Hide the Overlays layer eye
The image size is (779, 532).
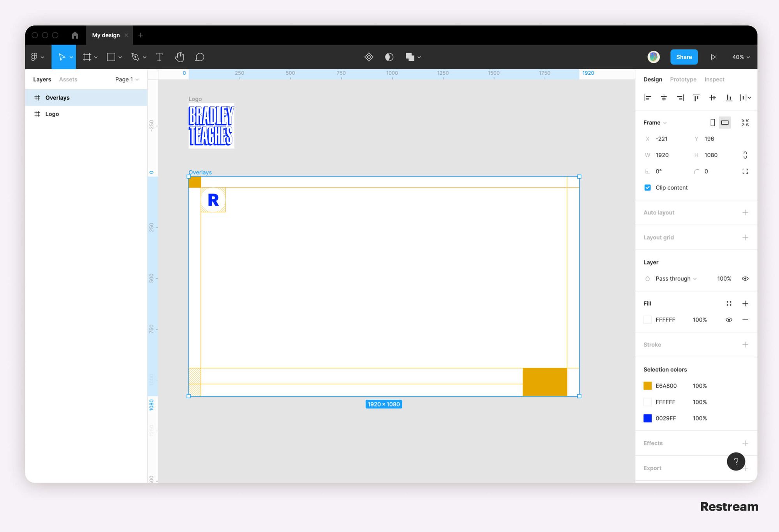pos(140,98)
